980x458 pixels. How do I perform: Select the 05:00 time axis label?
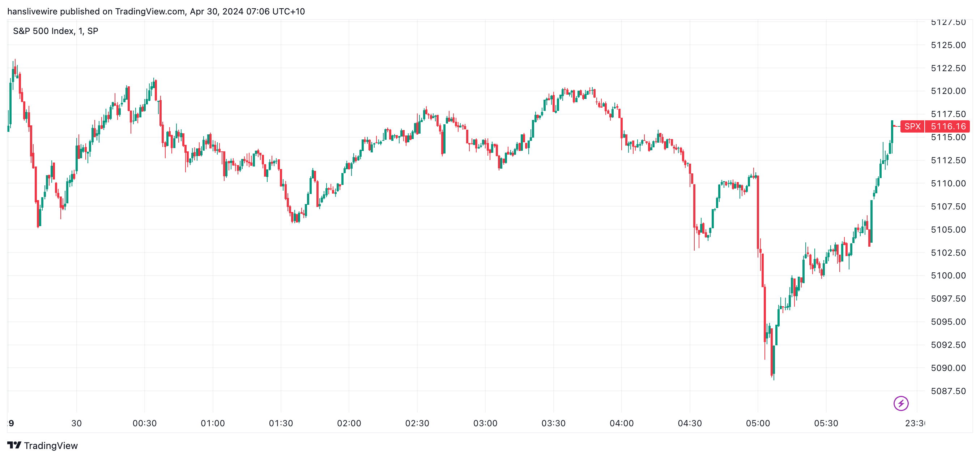click(x=758, y=423)
